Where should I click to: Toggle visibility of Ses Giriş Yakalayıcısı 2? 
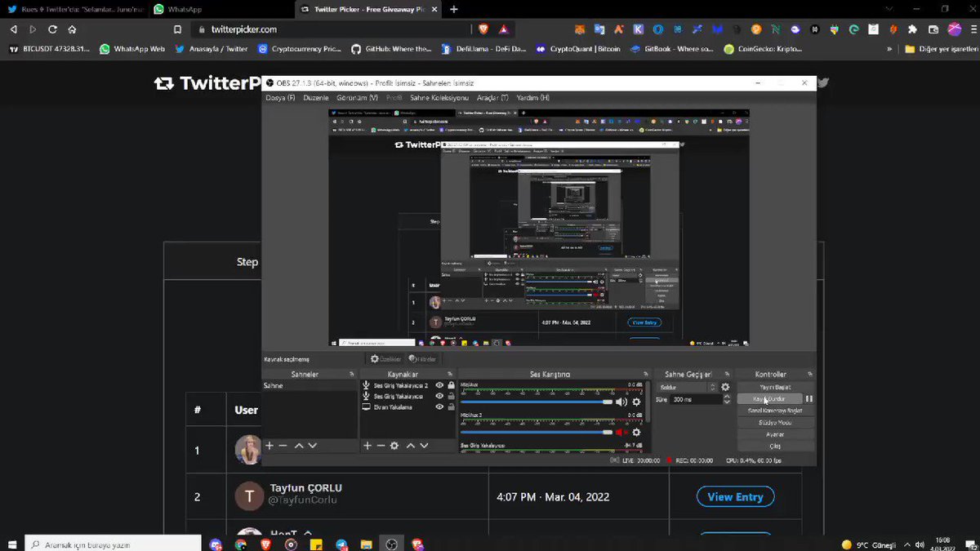[x=439, y=385]
